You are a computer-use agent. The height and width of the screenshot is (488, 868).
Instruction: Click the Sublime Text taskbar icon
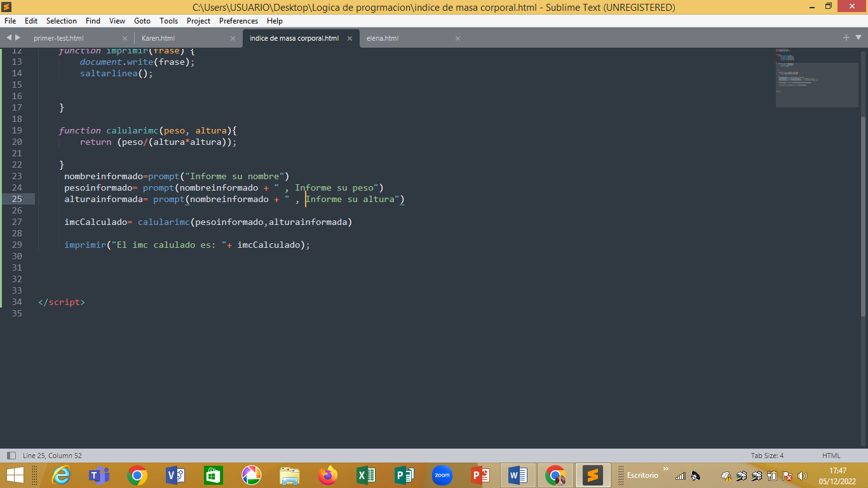tap(593, 475)
